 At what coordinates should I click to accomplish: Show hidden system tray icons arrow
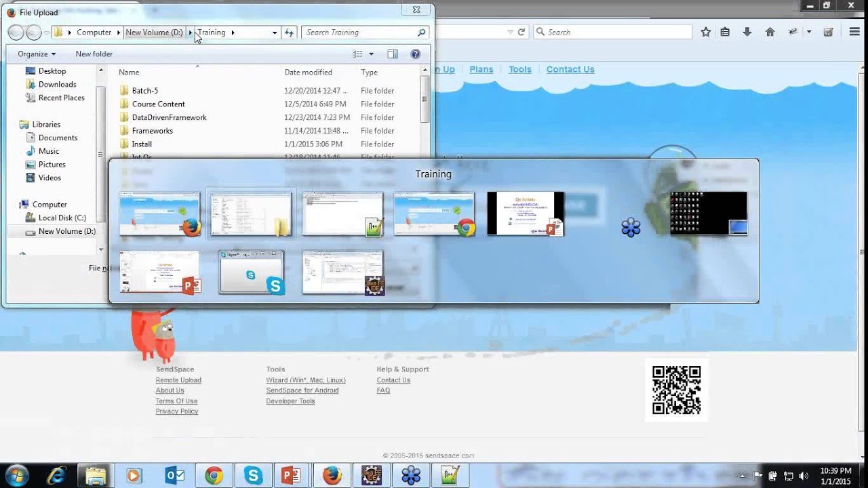(x=743, y=476)
